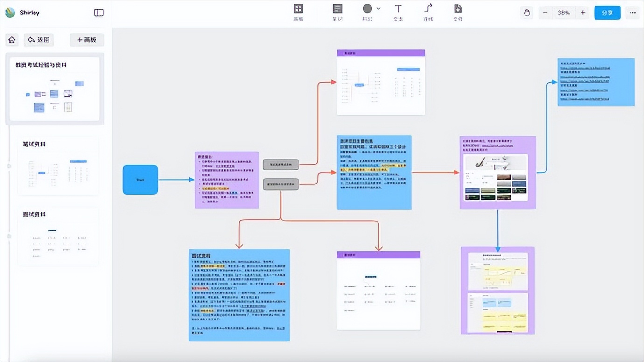
Task: Open the 笔记 sticky note tool
Action: click(337, 12)
